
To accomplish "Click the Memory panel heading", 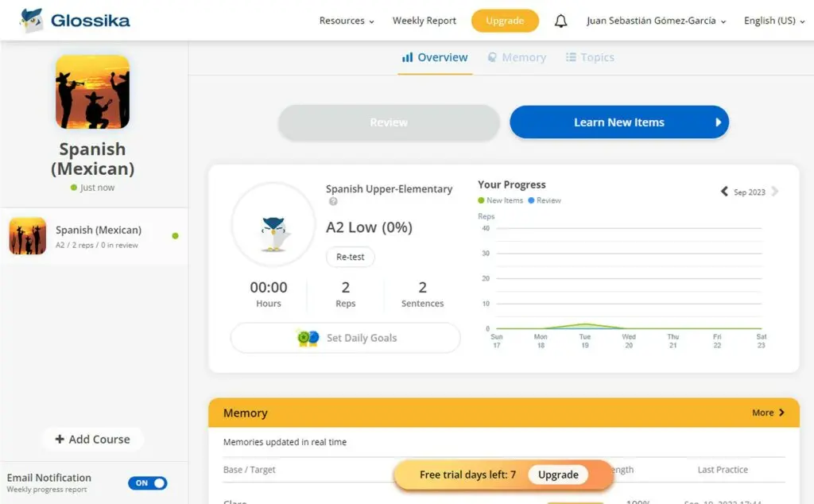I will pyautogui.click(x=245, y=413).
